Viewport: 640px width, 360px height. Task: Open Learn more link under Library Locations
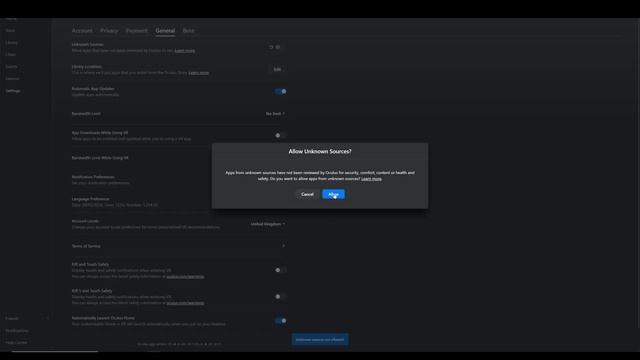pyautogui.click(x=199, y=73)
